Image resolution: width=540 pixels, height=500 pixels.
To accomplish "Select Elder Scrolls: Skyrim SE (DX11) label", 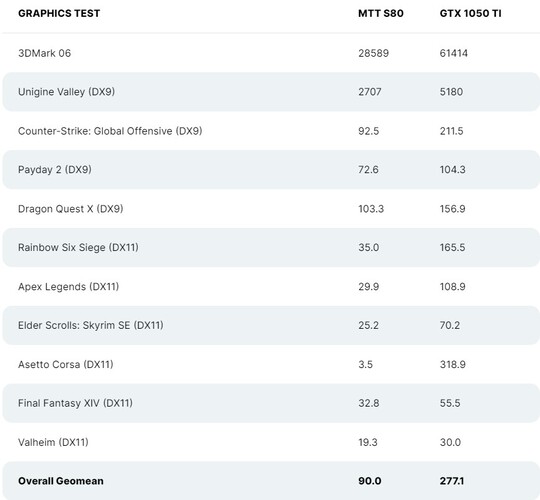I will [x=91, y=325].
